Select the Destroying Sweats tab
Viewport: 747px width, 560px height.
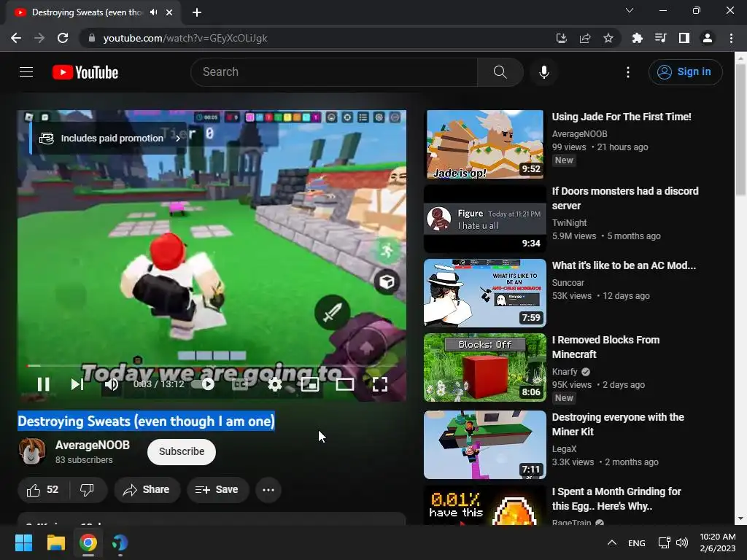pos(93,12)
